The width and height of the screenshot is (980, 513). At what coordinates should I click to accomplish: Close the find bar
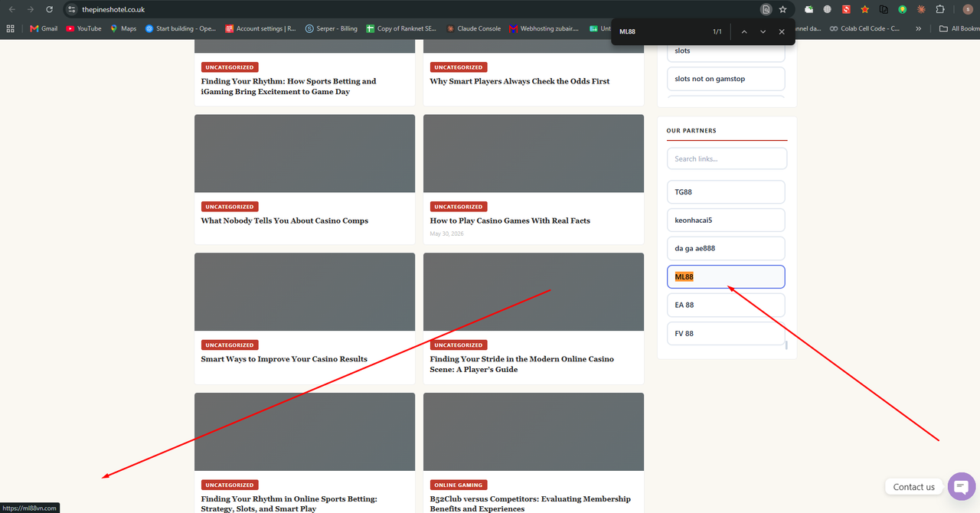(x=782, y=31)
